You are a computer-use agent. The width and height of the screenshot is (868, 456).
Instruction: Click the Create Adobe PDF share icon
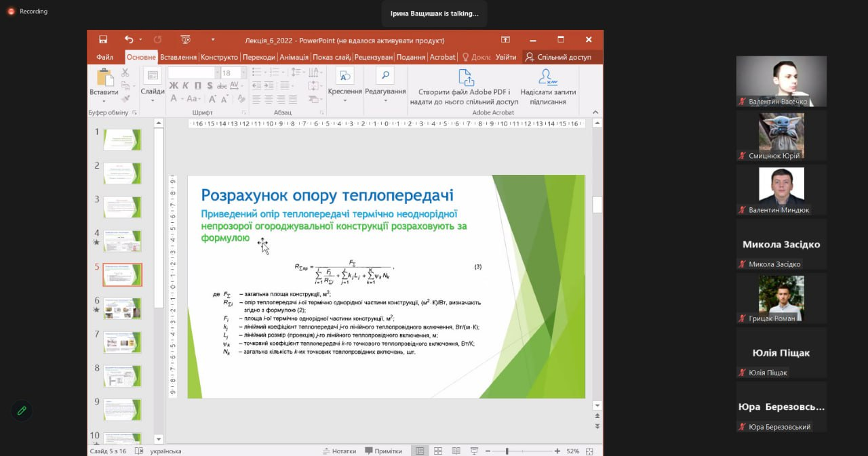pos(465,77)
